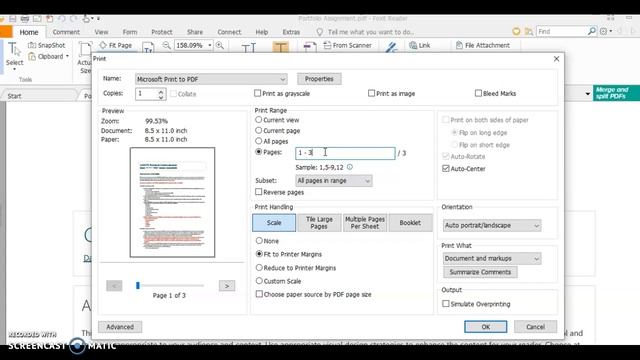640x360 pixels.
Task: Open the Print What dropdown
Action: (492, 258)
